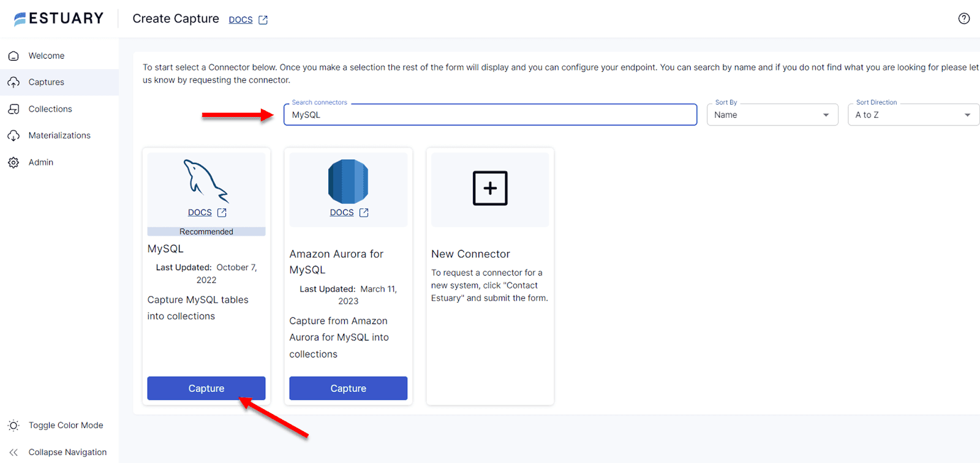Open Collections in the sidebar
Image resolution: width=980 pixels, height=463 pixels.
pyautogui.click(x=50, y=109)
